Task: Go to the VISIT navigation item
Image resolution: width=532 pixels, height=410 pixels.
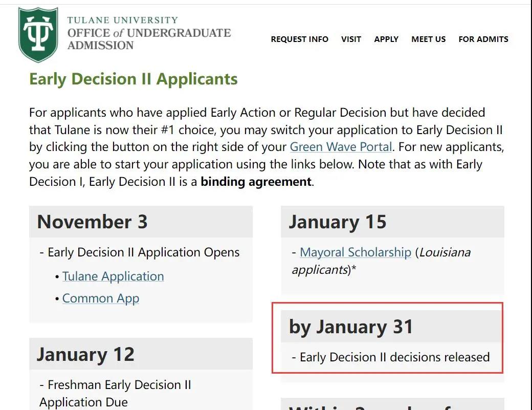Action: click(x=351, y=39)
